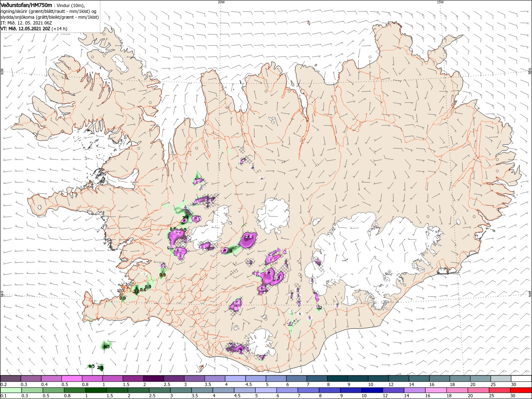Image resolution: width=532 pixels, height=399 pixels.
Task: Click the darkest purple 2 swatch, upper legend row
Action: point(153,379)
